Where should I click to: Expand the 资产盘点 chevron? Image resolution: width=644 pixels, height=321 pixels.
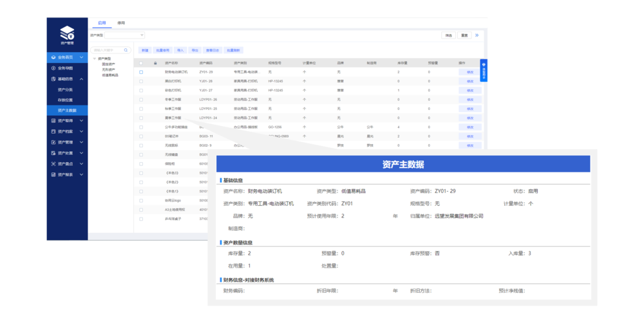click(81, 164)
